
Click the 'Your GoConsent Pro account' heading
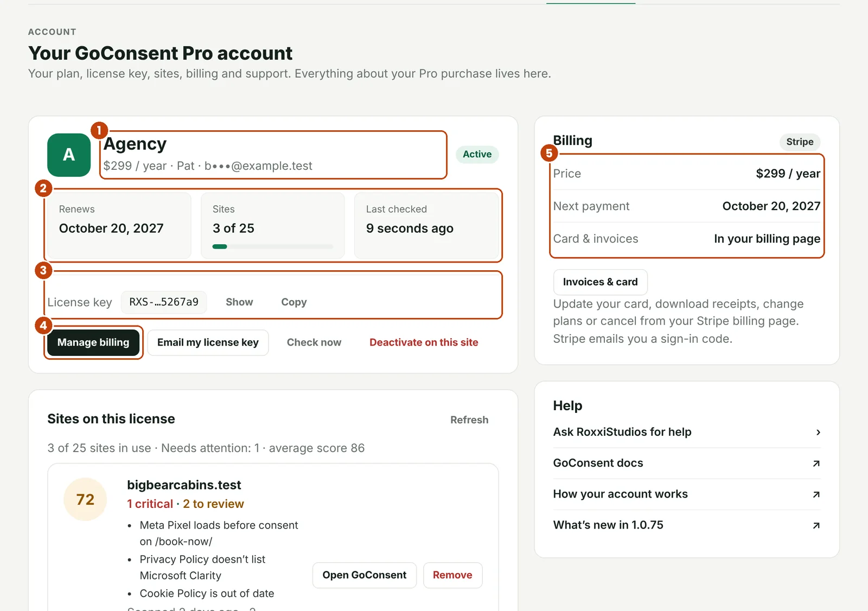point(160,53)
